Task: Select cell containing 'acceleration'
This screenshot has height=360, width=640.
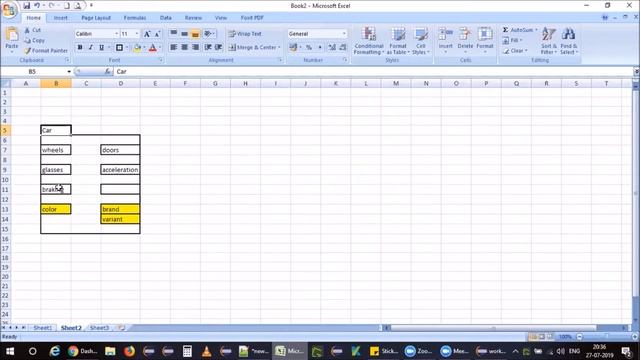Action: click(x=120, y=169)
